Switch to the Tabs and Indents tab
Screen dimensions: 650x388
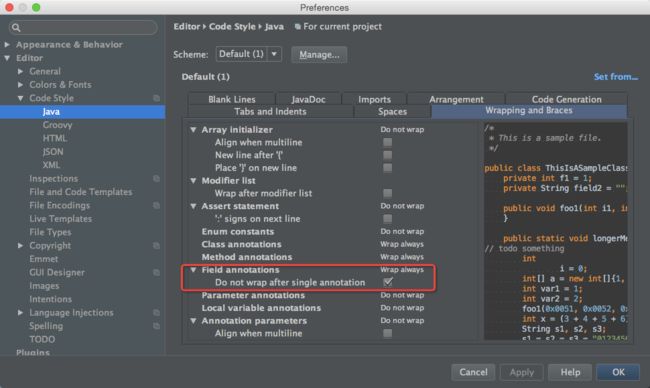click(270, 112)
